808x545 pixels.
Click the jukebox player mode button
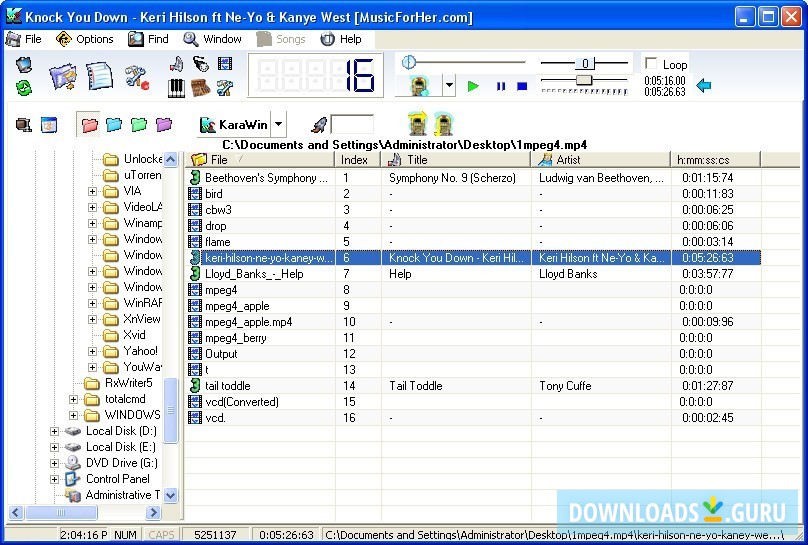click(420, 86)
